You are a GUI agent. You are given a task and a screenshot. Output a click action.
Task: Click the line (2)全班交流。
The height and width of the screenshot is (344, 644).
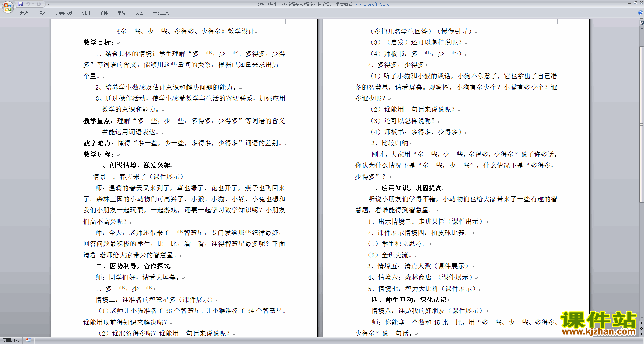tap(390, 255)
